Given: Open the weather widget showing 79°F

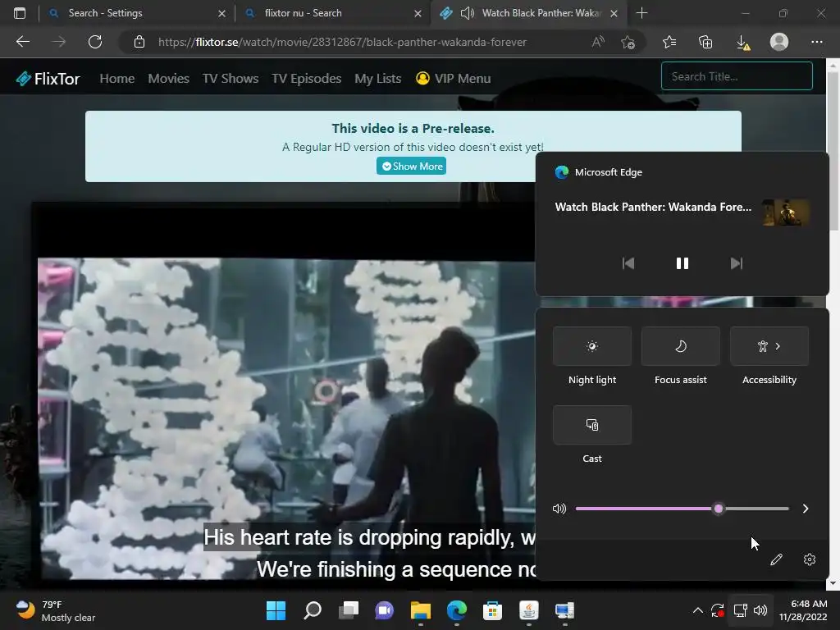Looking at the screenshot, I should 56,610.
